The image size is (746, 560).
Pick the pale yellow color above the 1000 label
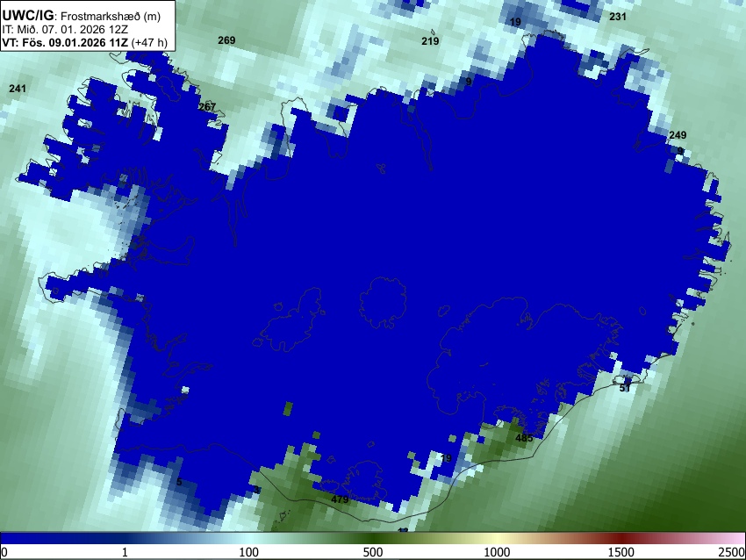497,539
